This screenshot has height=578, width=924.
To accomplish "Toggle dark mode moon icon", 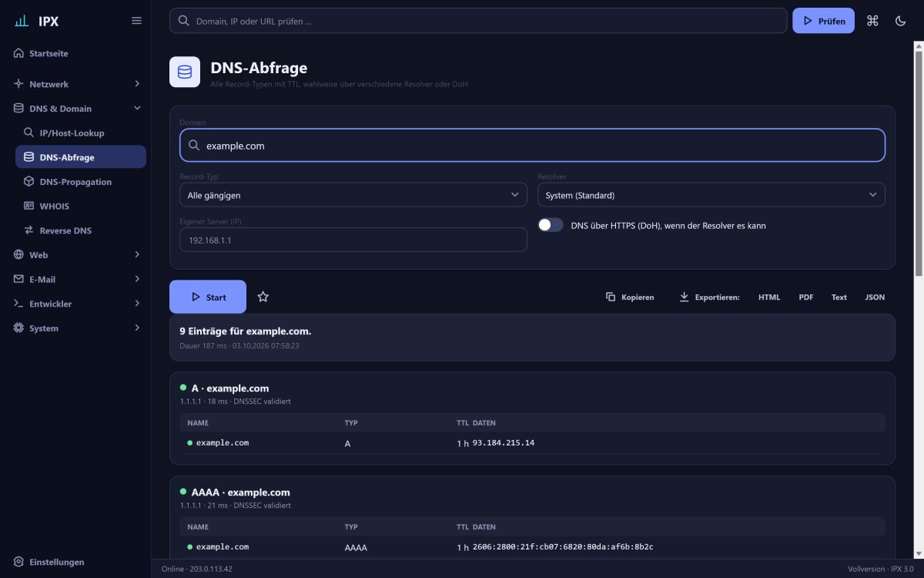I will click(901, 21).
